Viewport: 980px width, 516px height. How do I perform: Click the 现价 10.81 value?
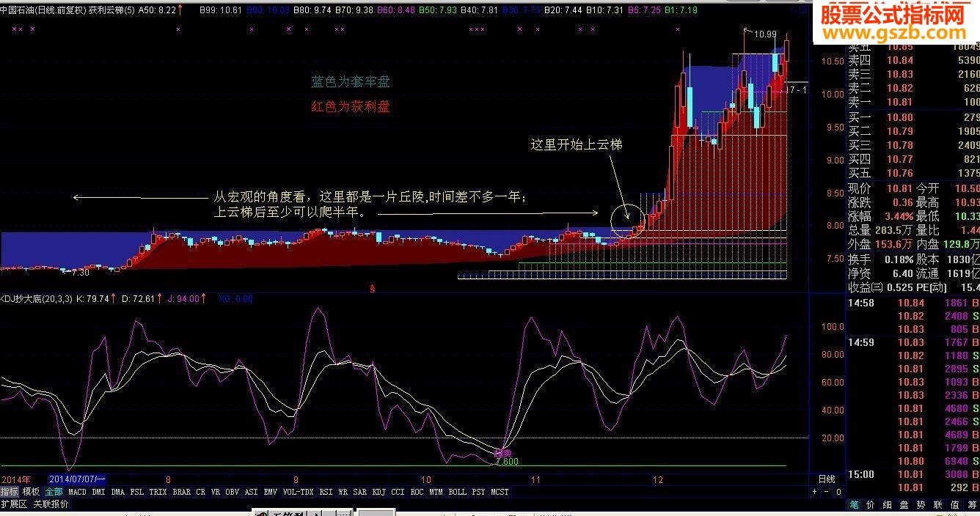[900, 188]
